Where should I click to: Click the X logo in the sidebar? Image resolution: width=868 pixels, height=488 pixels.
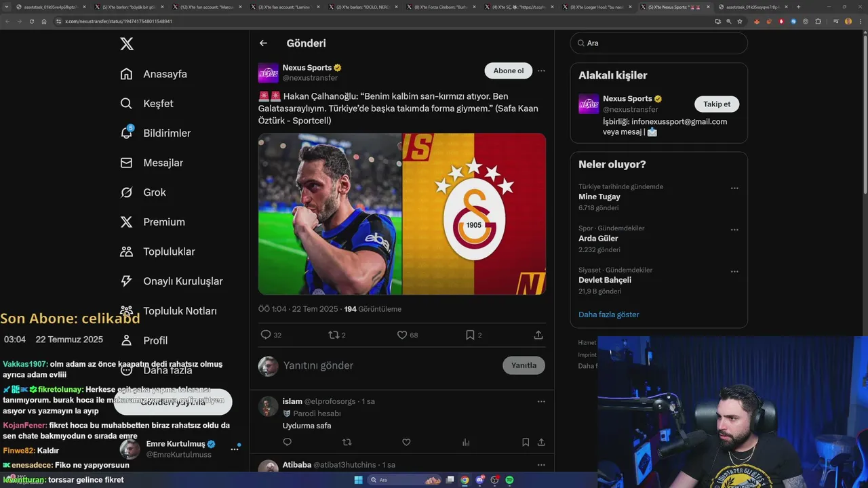point(127,44)
